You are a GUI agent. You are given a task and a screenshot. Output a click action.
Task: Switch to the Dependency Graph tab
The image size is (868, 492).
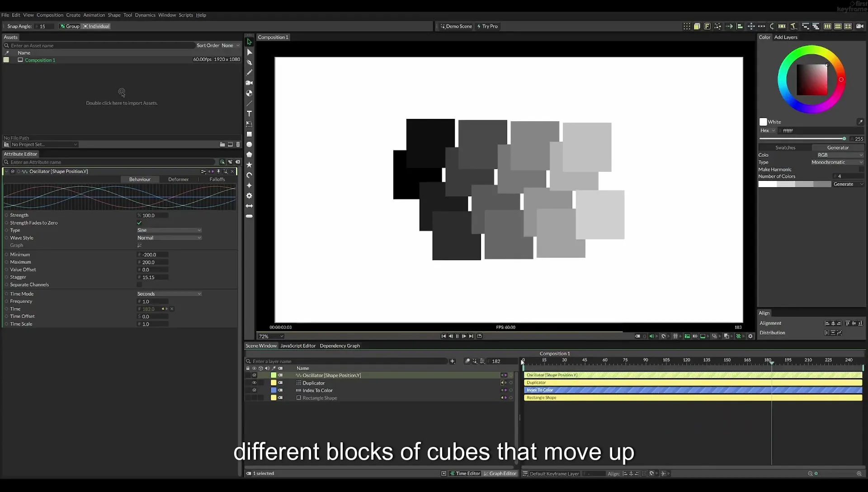point(340,346)
